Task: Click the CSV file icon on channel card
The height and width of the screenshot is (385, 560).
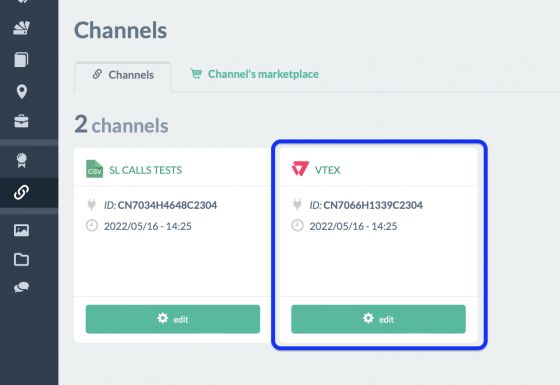Action: [x=94, y=169]
